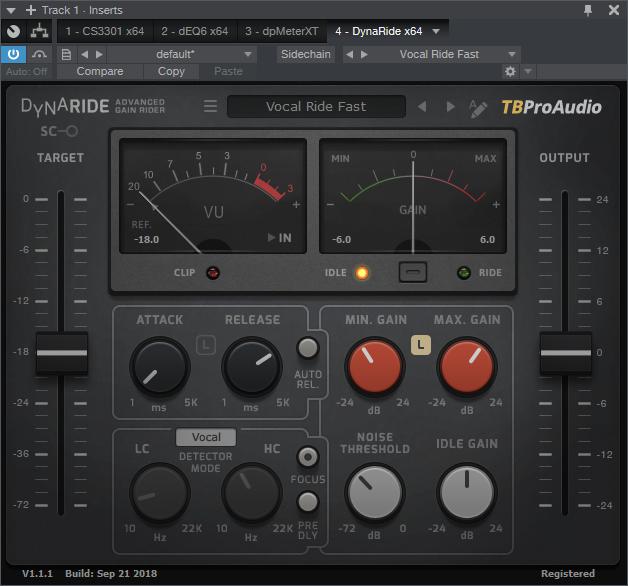Image resolution: width=628 pixels, height=586 pixels.
Task: Click the Auto: Off label
Action: (x=27, y=72)
